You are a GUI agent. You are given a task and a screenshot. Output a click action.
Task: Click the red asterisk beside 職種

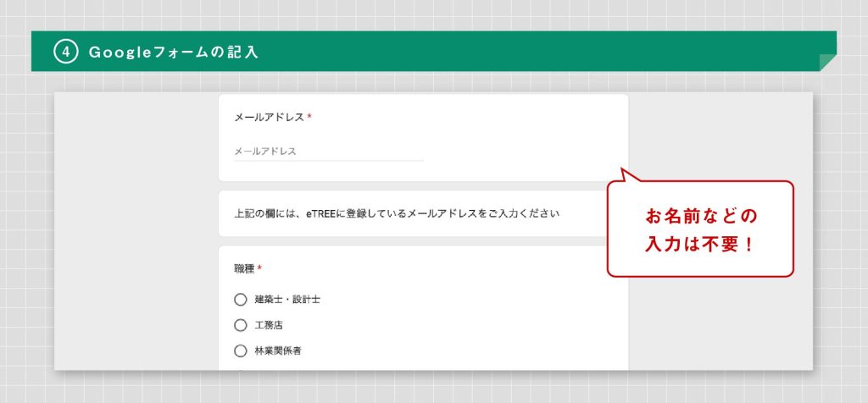click(x=259, y=269)
